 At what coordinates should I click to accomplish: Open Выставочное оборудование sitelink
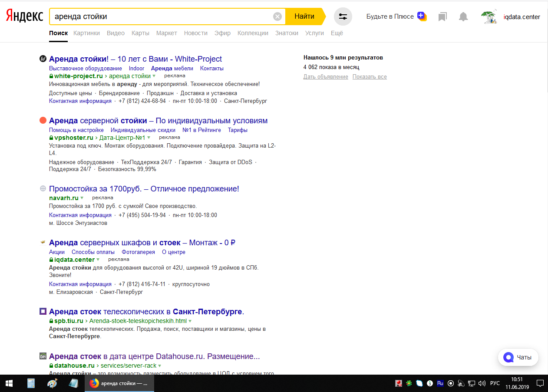click(86, 69)
